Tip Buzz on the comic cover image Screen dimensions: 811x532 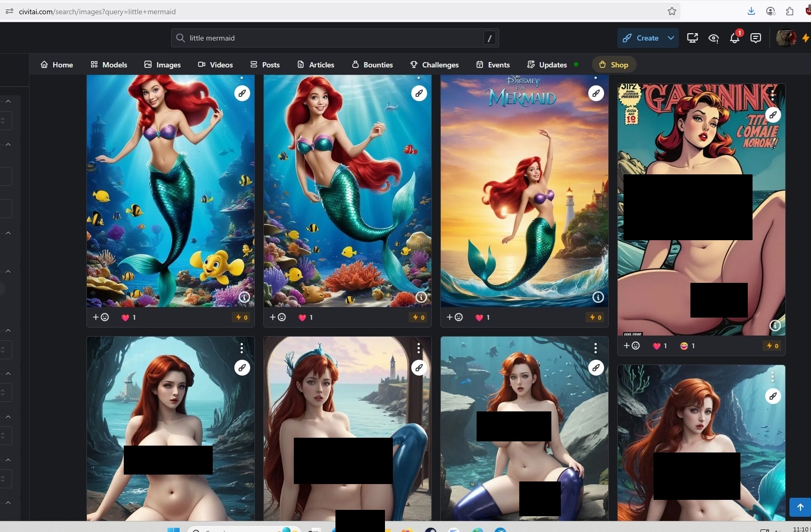(773, 346)
